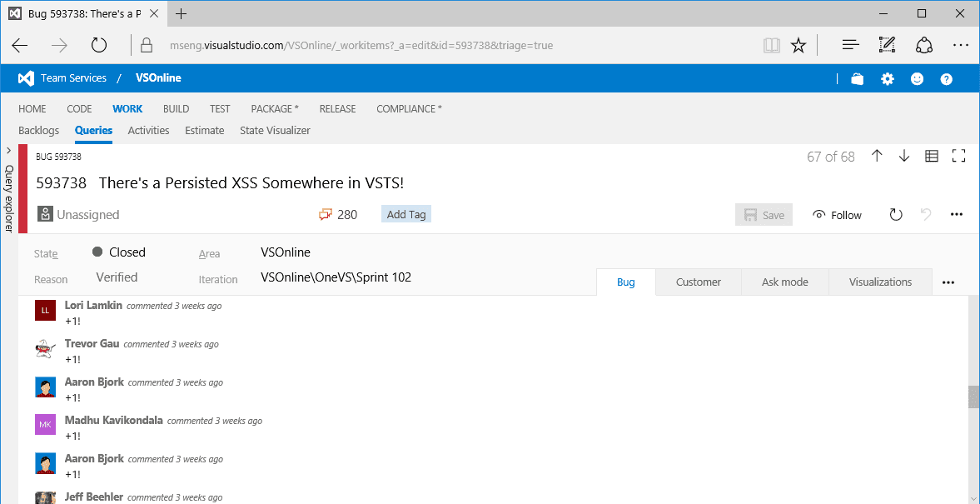Image resolution: width=980 pixels, height=504 pixels.
Task: Open the Reason field showing Verified
Action: coord(117,277)
